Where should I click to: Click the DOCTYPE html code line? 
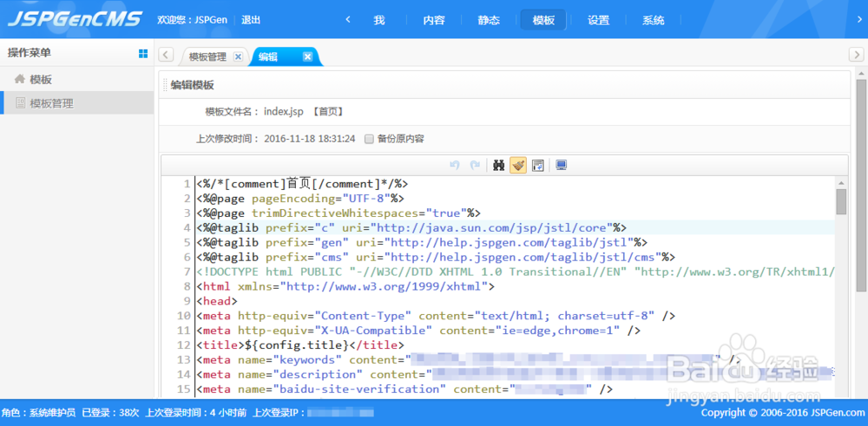pyautogui.click(x=516, y=272)
